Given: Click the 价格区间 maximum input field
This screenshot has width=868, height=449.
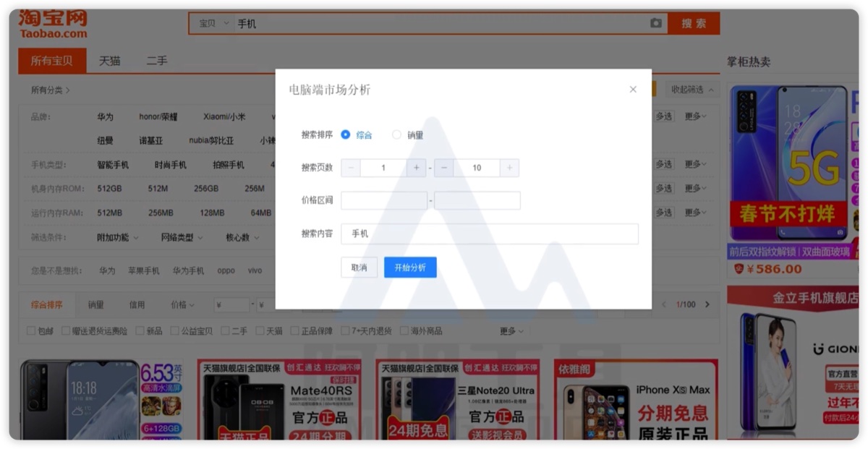Looking at the screenshot, I should pyautogui.click(x=477, y=200).
